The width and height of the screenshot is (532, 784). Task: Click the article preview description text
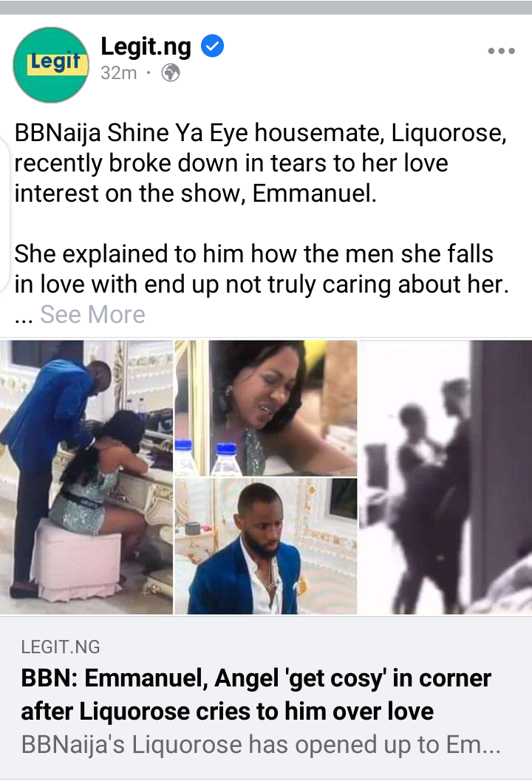coord(260,745)
